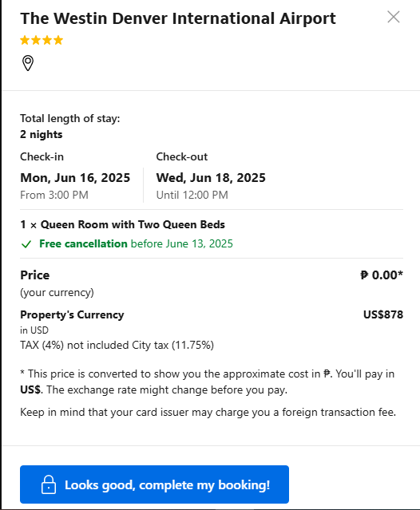This screenshot has width=420, height=510.
Task: Click the ₱ 0.00 price amount
Action: click(382, 275)
